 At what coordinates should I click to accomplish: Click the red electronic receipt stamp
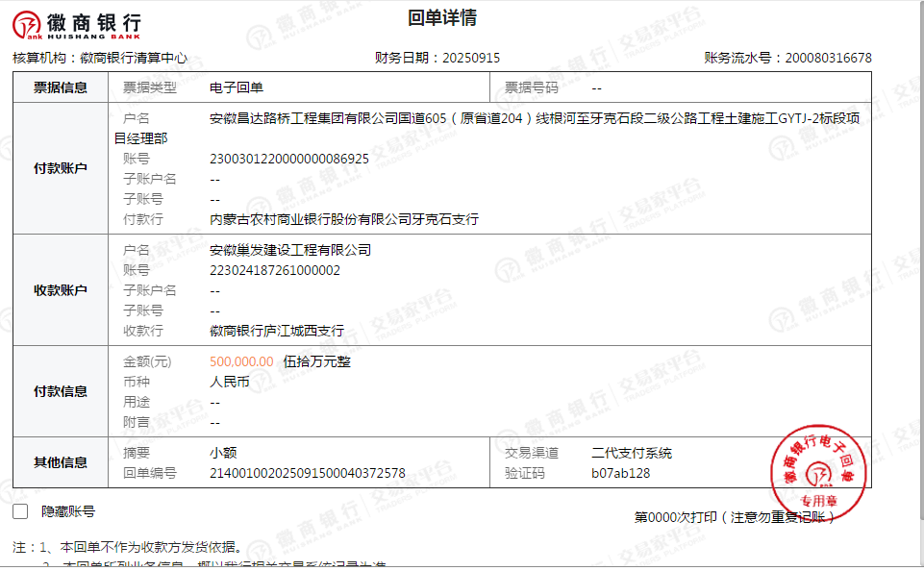(x=813, y=467)
